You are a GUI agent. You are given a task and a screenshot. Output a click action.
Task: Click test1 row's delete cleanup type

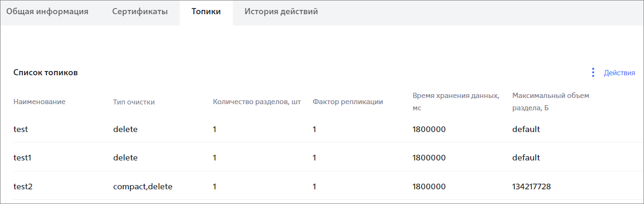[125, 158]
